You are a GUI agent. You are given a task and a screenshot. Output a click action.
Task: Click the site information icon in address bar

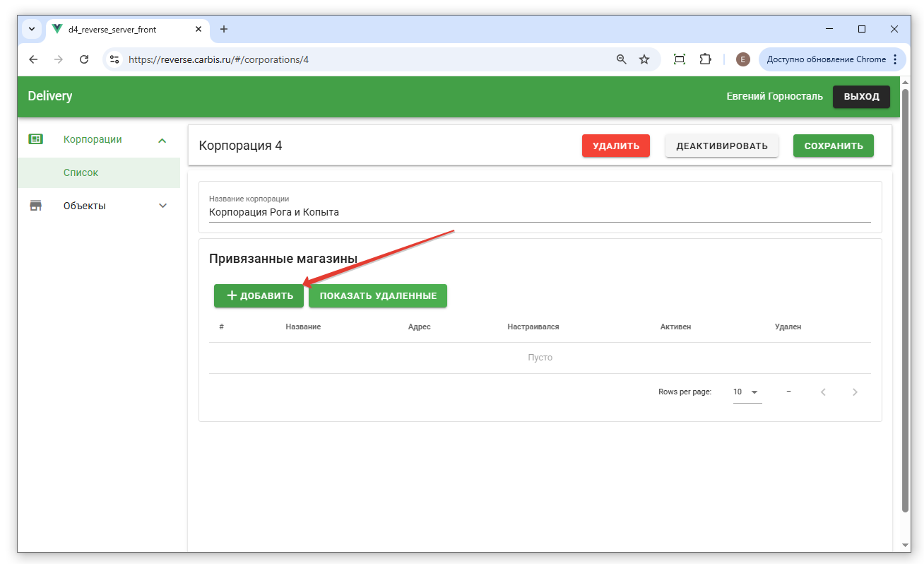[x=114, y=59]
